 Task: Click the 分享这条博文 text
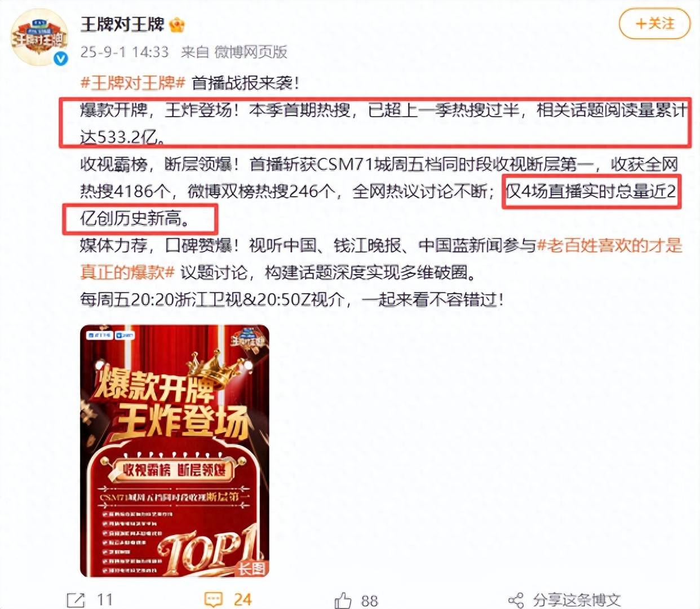pyautogui.click(x=577, y=600)
